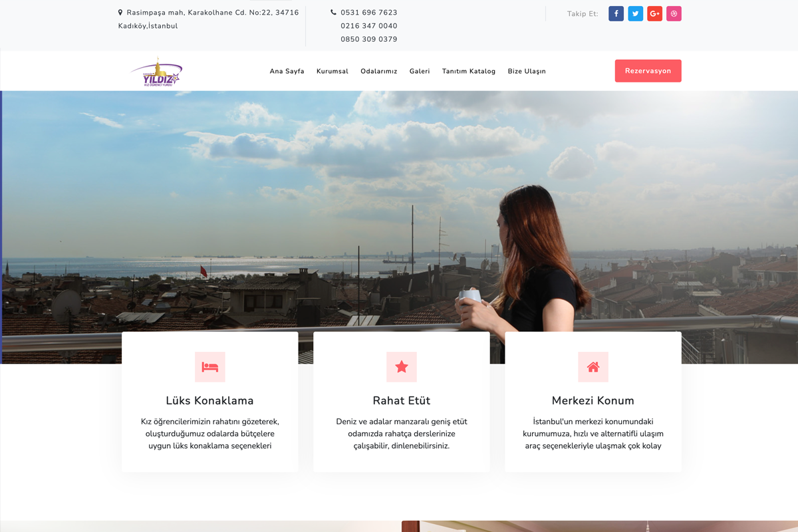The height and width of the screenshot is (532, 798).
Task: Open the Dribbble social icon
Action: click(x=674, y=14)
